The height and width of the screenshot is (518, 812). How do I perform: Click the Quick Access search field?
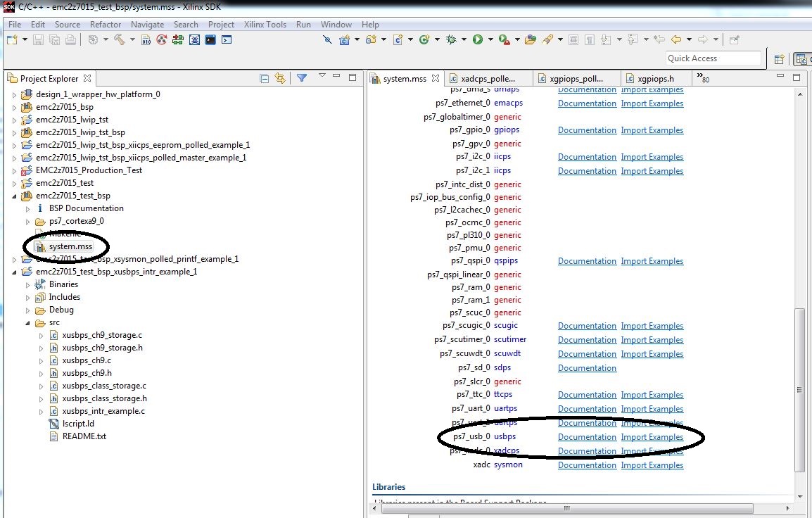[713, 58]
